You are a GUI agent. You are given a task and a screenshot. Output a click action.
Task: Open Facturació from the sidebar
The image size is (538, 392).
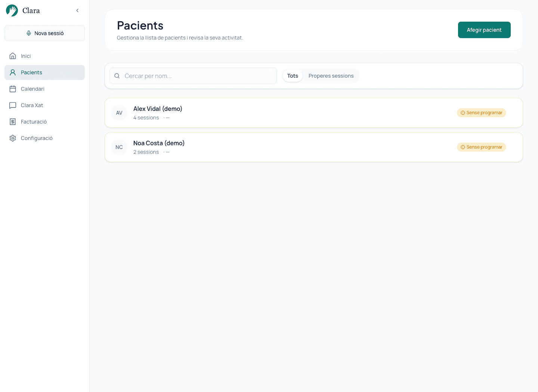(44, 122)
